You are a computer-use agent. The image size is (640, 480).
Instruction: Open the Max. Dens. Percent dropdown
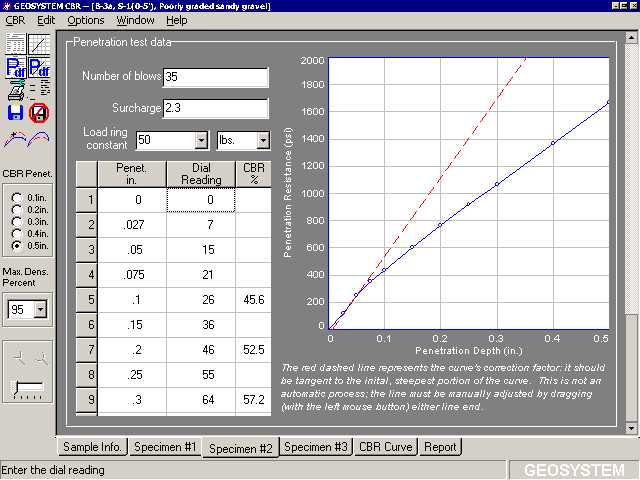pos(40,310)
